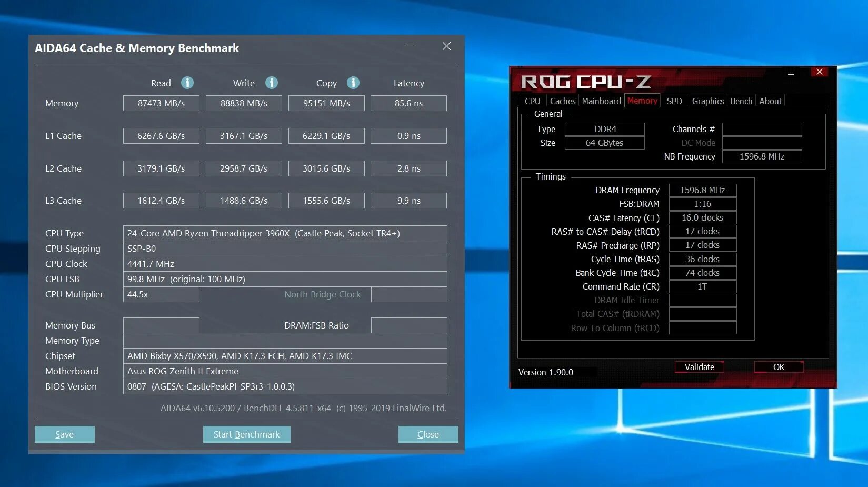The width and height of the screenshot is (868, 487).
Task: Click the Version 1.90.0 label in CPU-Z
Action: click(546, 372)
